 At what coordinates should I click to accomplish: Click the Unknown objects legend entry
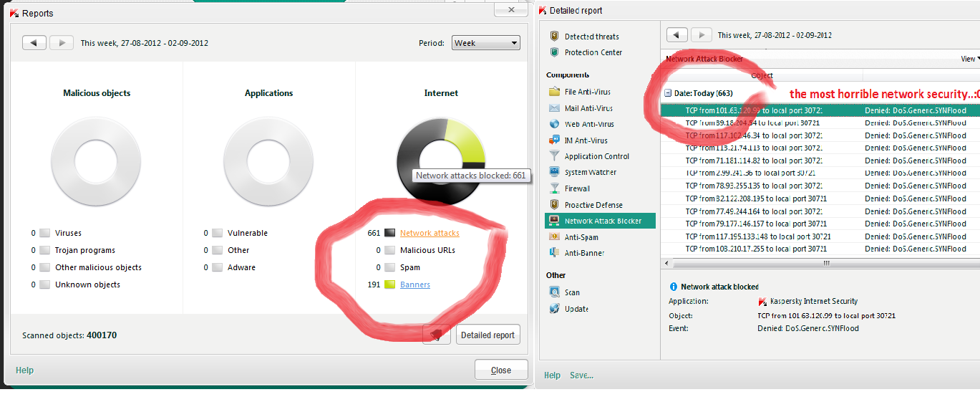pos(87,284)
